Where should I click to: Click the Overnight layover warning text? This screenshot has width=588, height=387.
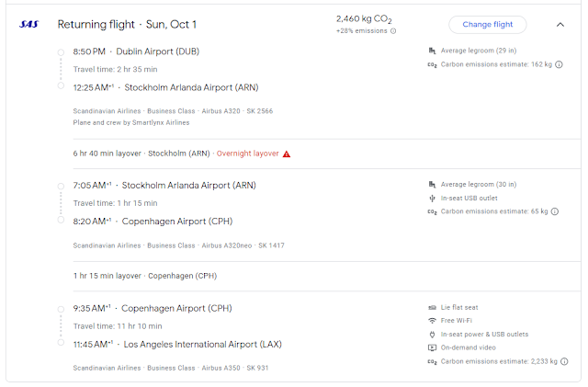tap(248, 154)
